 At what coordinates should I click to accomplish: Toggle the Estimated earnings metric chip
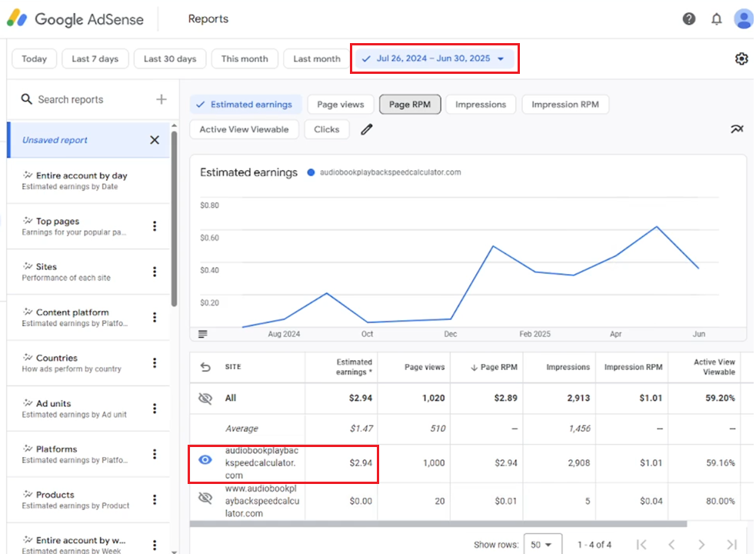point(245,105)
